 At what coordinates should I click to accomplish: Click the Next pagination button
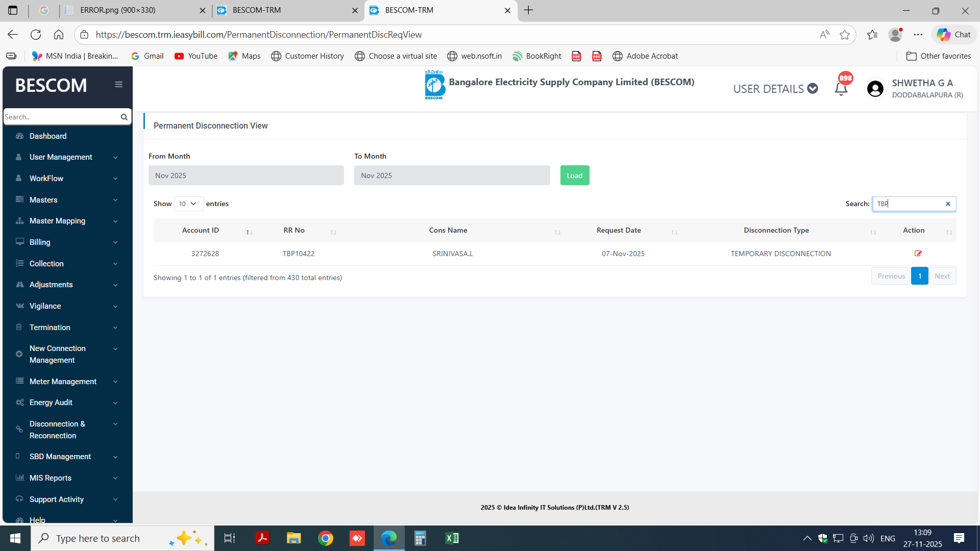click(x=942, y=276)
